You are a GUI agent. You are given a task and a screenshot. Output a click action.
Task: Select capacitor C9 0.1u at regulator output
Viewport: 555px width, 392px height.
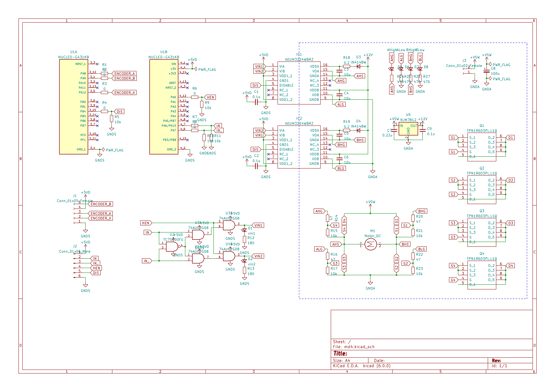423,130
